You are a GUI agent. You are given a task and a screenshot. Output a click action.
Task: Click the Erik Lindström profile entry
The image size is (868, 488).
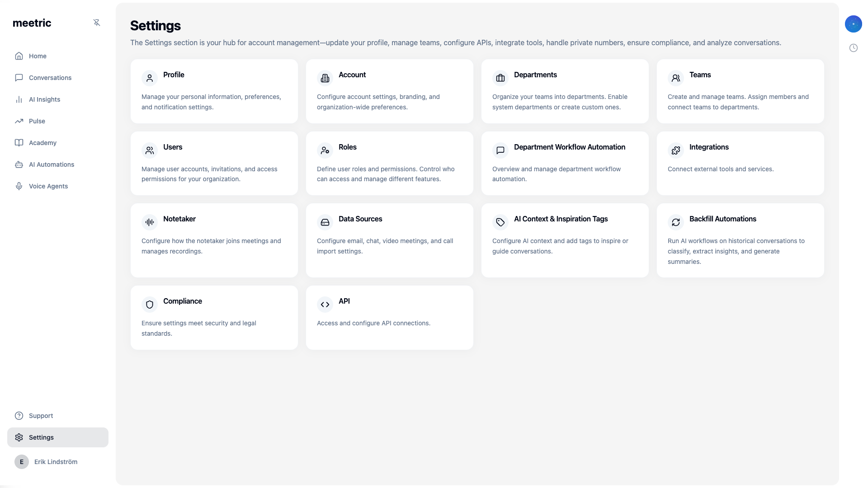click(x=56, y=462)
